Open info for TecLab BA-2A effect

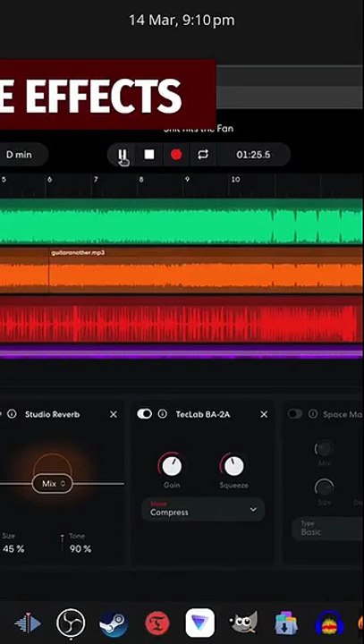tap(163, 414)
